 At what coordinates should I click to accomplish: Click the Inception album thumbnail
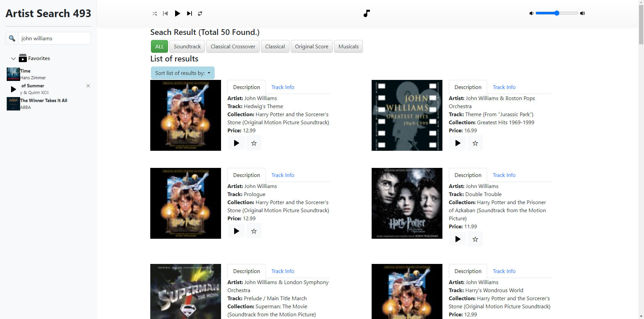(13, 74)
